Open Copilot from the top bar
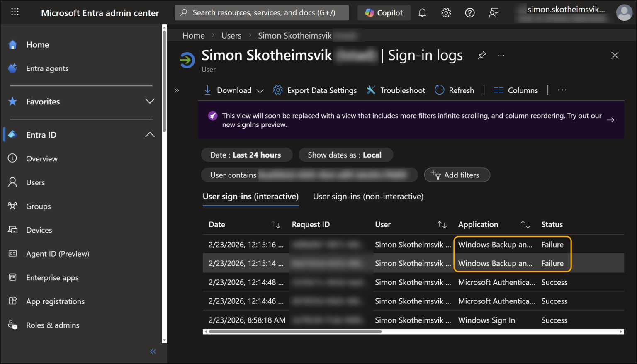The image size is (637, 364). coord(384,12)
